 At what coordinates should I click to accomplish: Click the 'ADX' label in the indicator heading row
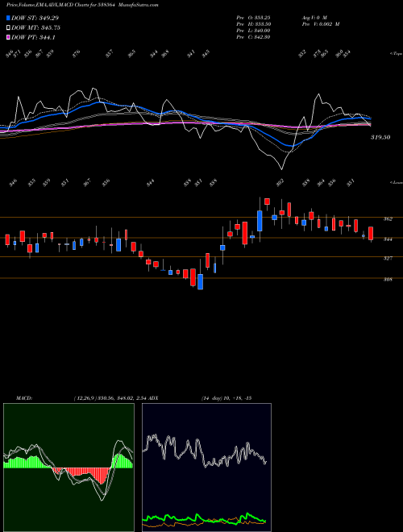tap(153, 398)
